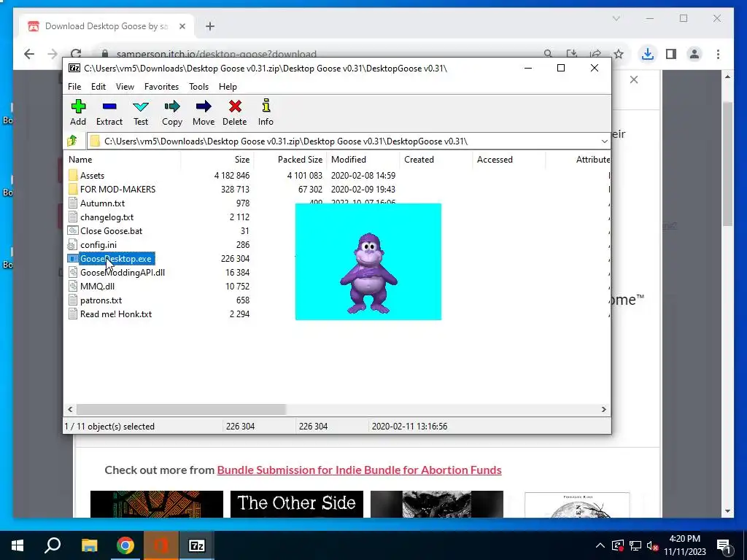Switch to Chrome from taskbar

pos(125,545)
